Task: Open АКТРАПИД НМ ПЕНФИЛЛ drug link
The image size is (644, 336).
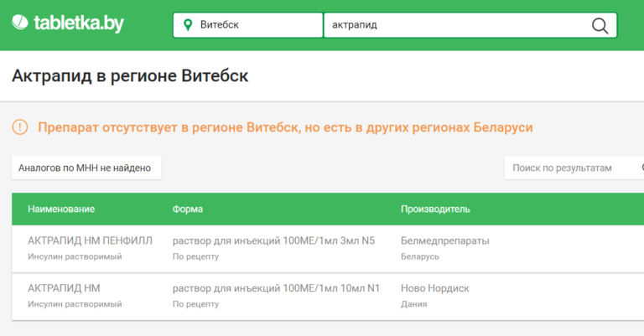Action: [90, 240]
